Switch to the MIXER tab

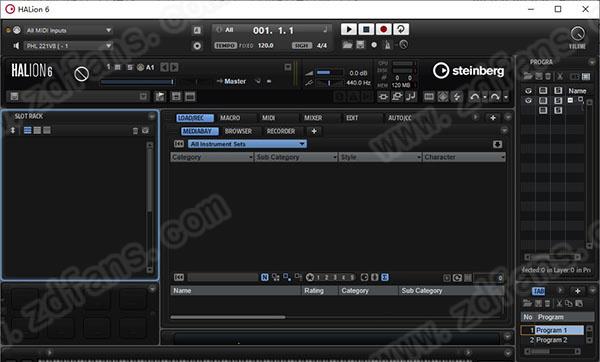coord(313,118)
